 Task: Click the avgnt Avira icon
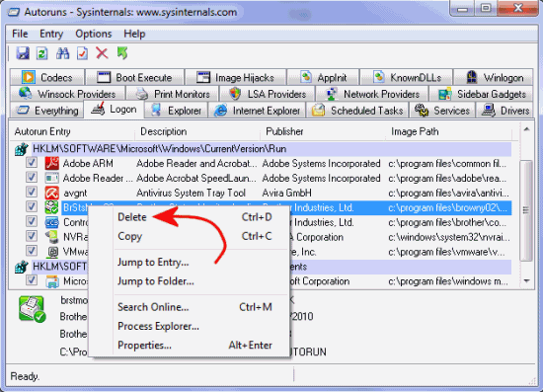coord(52,193)
